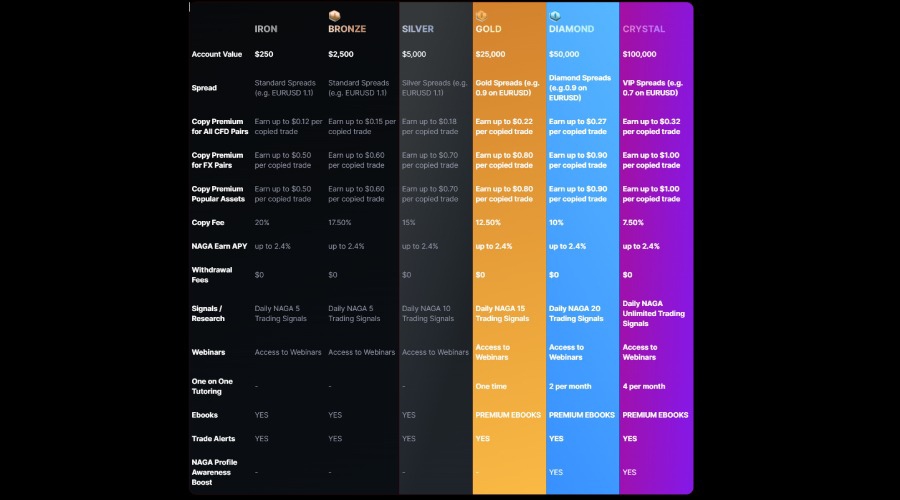Click Daily NAGA 10 Trading Signals cell
This screenshot has width=900, height=500.
coord(428,313)
